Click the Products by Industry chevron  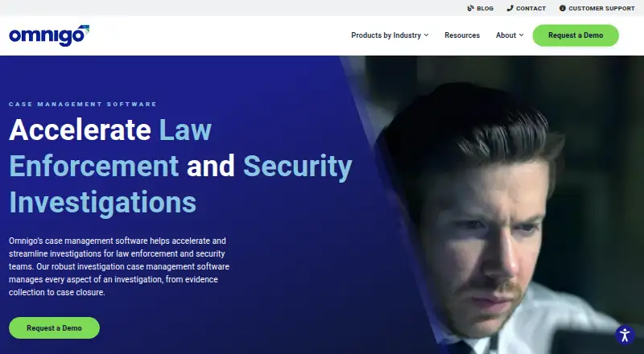[x=427, y=35]
